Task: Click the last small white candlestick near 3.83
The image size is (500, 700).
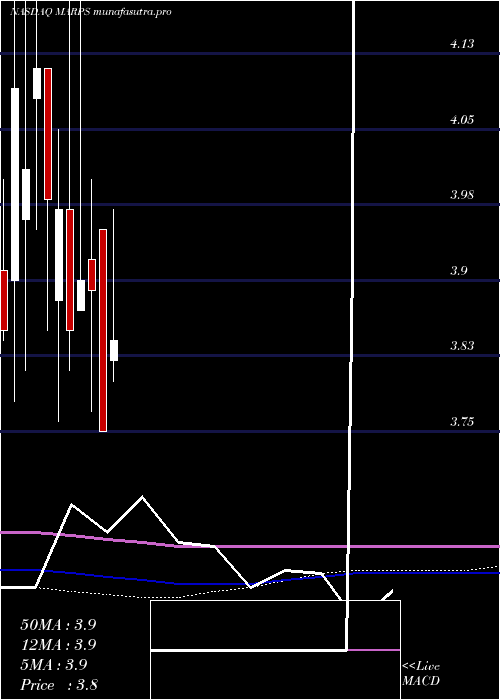Action: 114,350
